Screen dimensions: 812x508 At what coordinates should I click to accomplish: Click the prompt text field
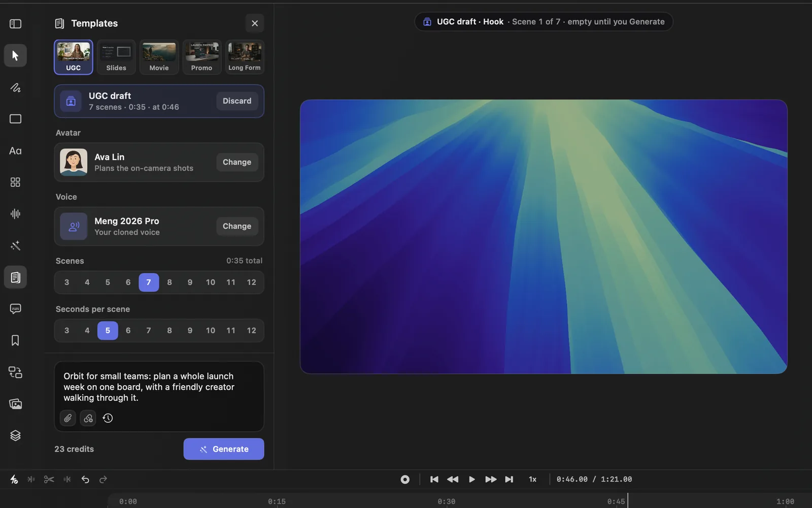click(159, 387)
